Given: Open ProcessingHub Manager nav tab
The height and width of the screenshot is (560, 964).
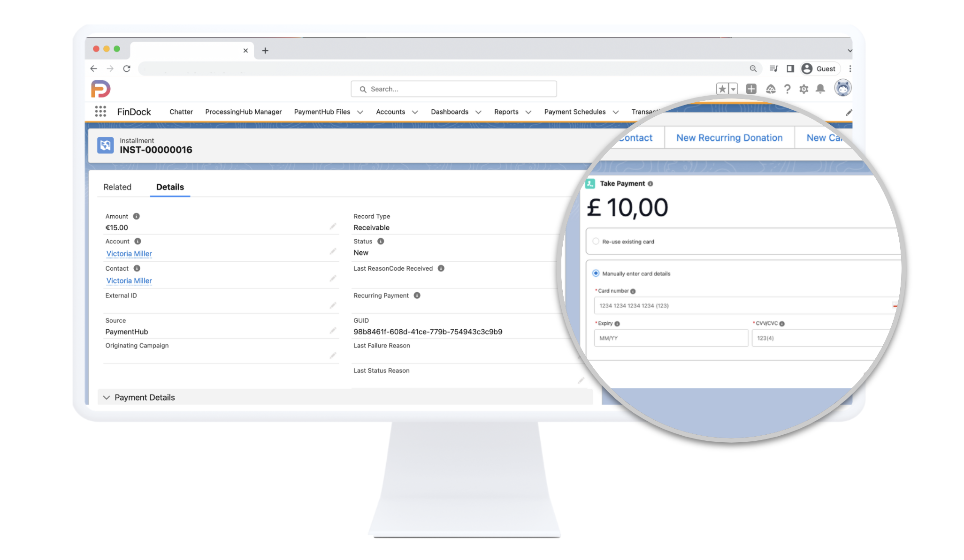Looking at the screenshot, I should [244, 112].
